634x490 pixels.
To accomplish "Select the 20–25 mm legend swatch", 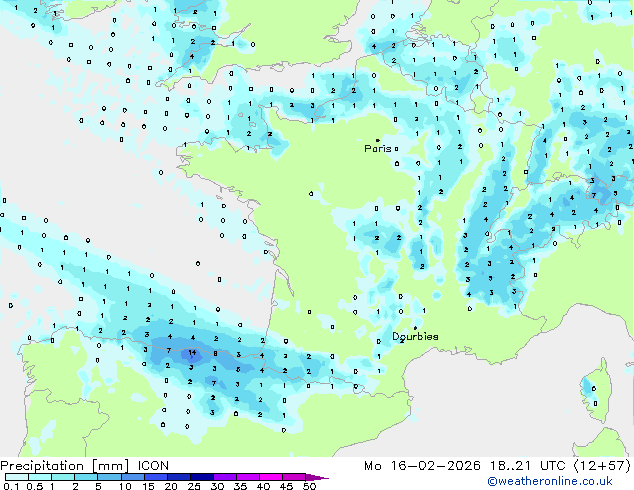I will [x=179, y=477].
